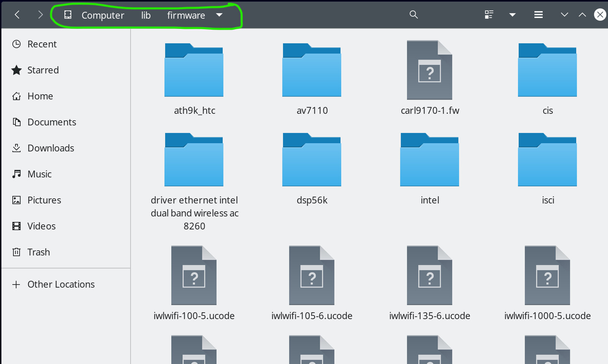Toggle the icon/list view button
This screenshot has width=608, height=364.
489,15
